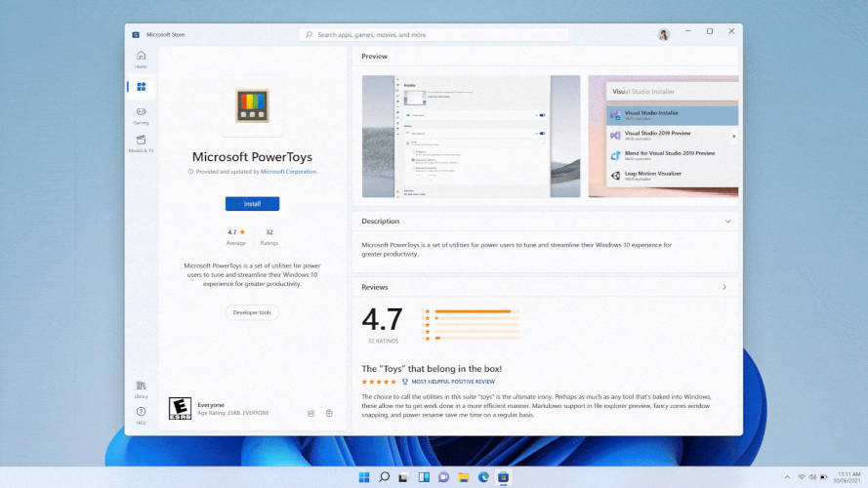Open the Library in sidebar
The height and width of the screenshot is (488, 868).
point(142,389)
